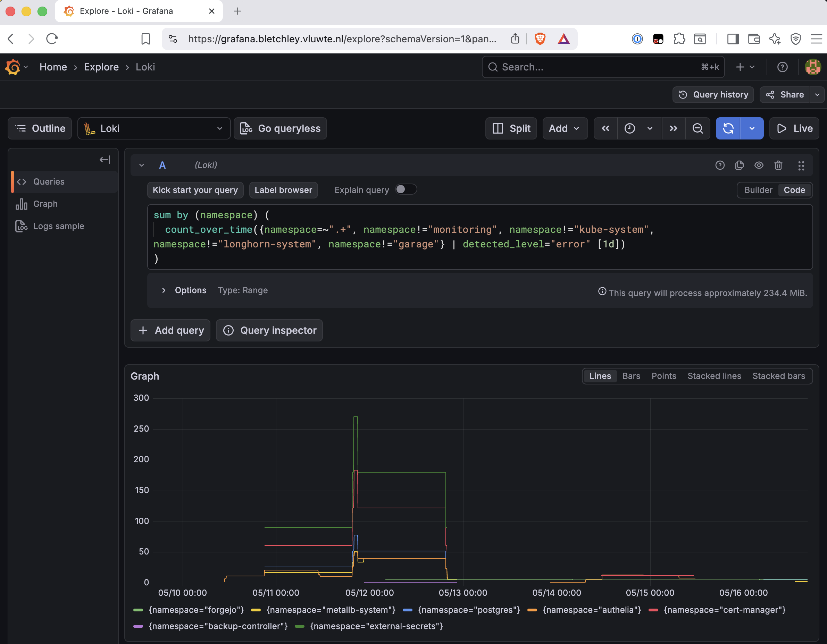Bookmark this page with the bookmark icon
This screenshot has width=827, height=644.
tap(146, 39)
